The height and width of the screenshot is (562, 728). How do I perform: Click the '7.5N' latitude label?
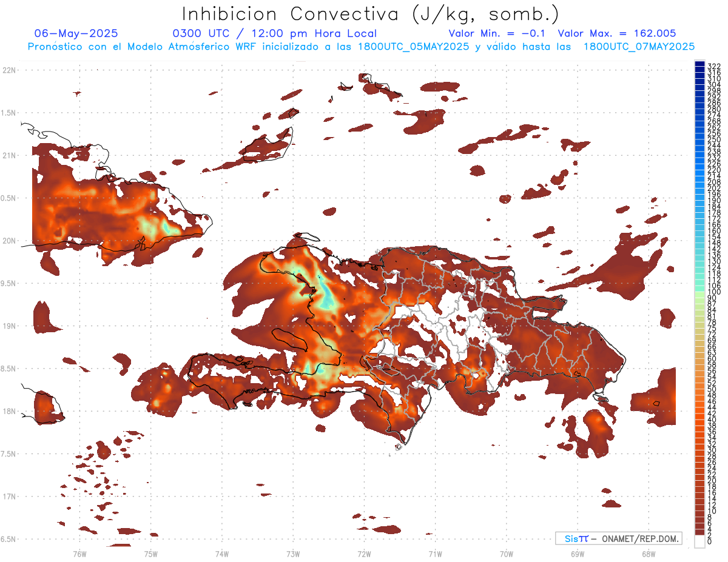[x=9, y=453]
